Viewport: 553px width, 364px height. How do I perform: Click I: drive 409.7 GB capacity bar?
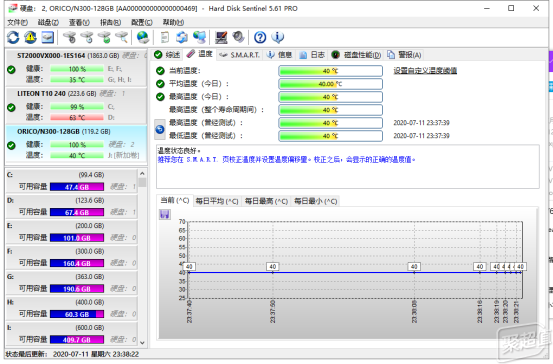(77, 339)
